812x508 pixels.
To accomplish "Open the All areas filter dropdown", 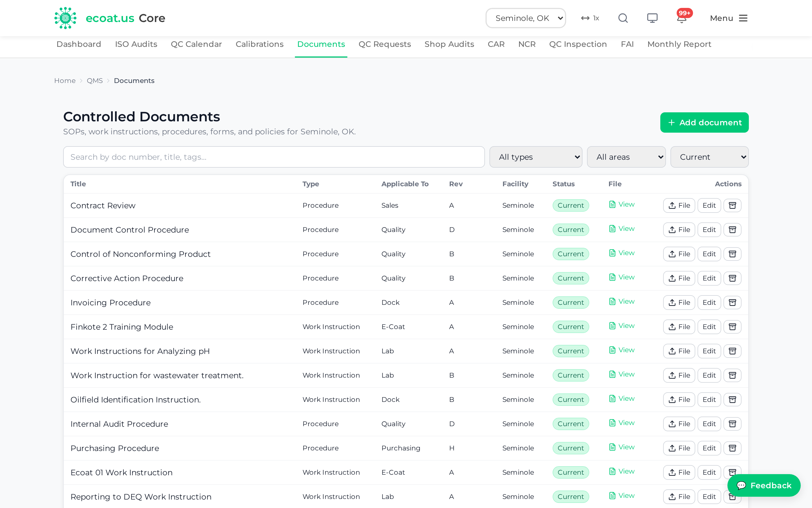I will 626,157.
